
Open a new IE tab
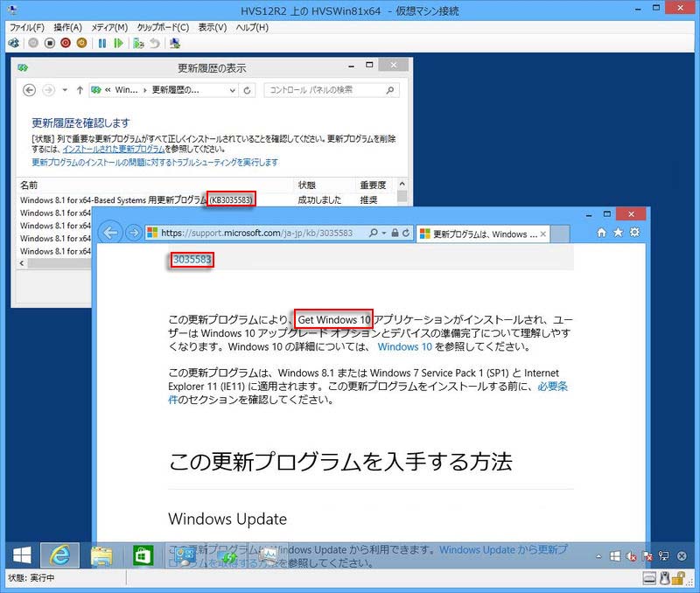[560, 234]
